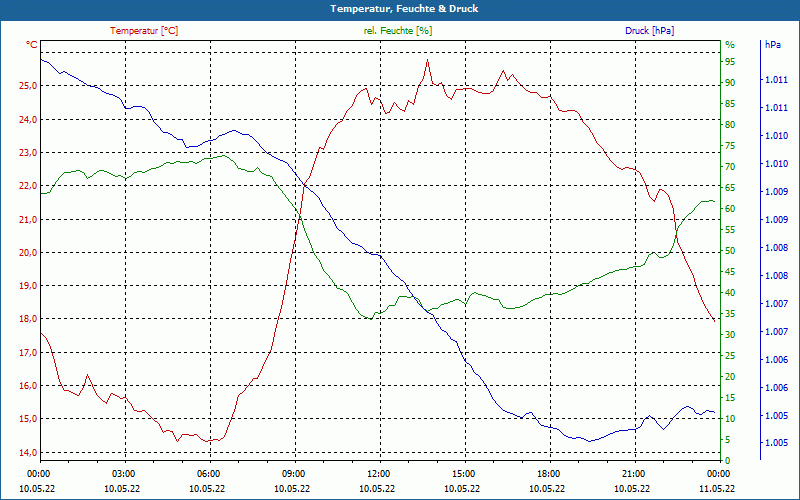Click the 00:00 label above 11.05.22
The image size is (800, 500).
click(719, 473)
